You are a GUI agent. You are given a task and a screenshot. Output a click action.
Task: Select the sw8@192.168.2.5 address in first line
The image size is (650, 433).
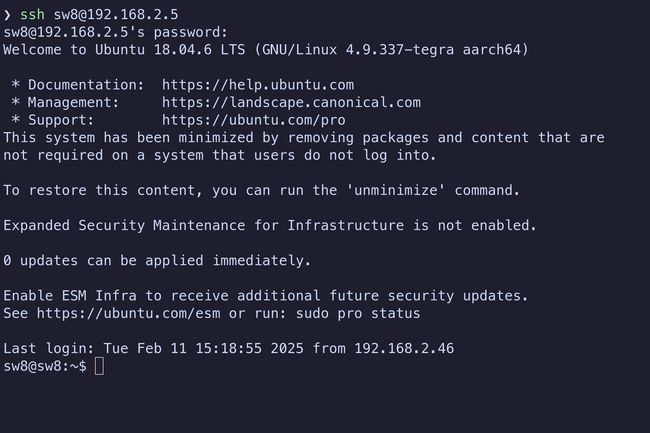tap(116, 15)
